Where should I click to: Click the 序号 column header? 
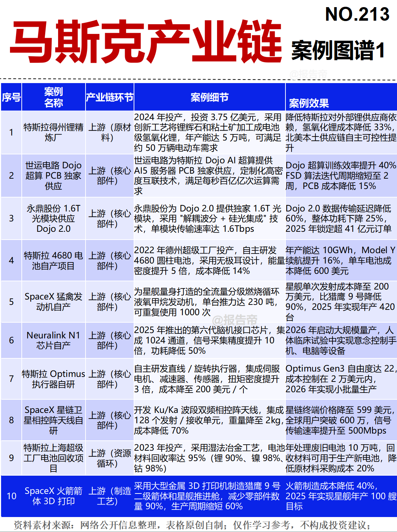tap(11, 97)
